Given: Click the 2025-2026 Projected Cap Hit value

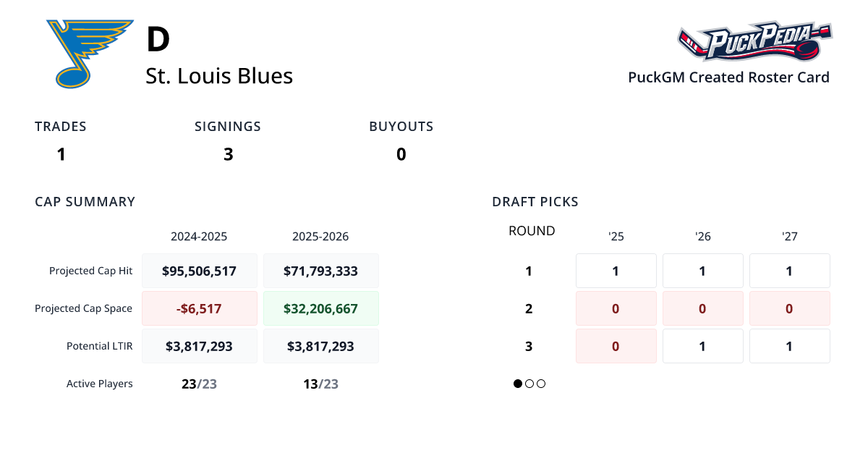Looking at the screenshot, I should pos(320,271).
